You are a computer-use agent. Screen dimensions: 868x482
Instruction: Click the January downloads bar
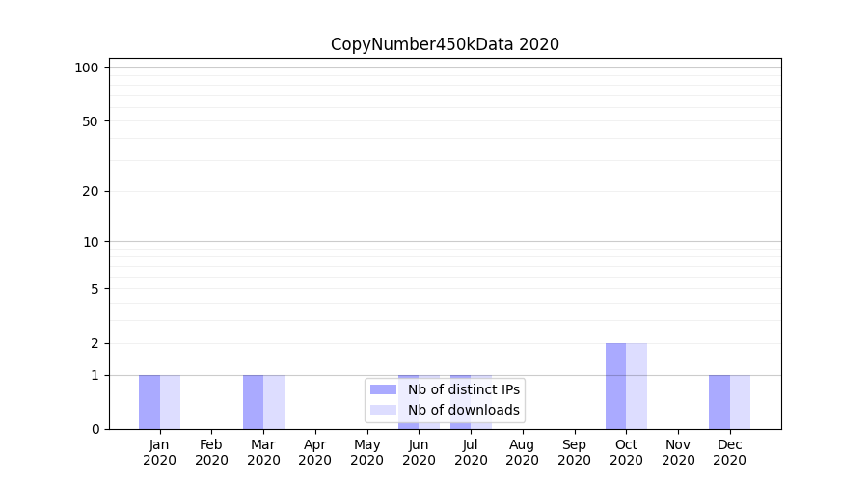pyautogui.click(x=170, y=402)
